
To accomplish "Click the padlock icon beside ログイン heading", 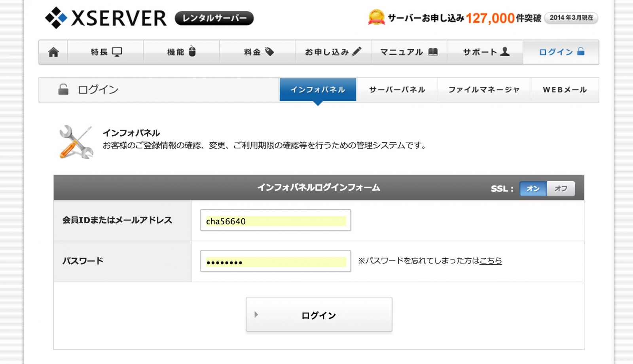I will (63, 89).
